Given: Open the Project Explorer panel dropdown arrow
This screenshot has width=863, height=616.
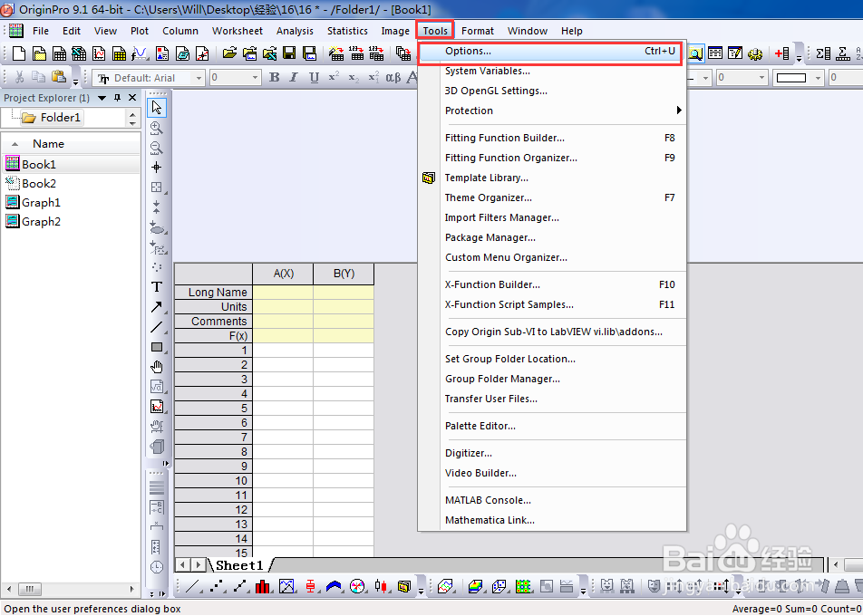Looking at the screenshot, I should [x=102, y=98].
